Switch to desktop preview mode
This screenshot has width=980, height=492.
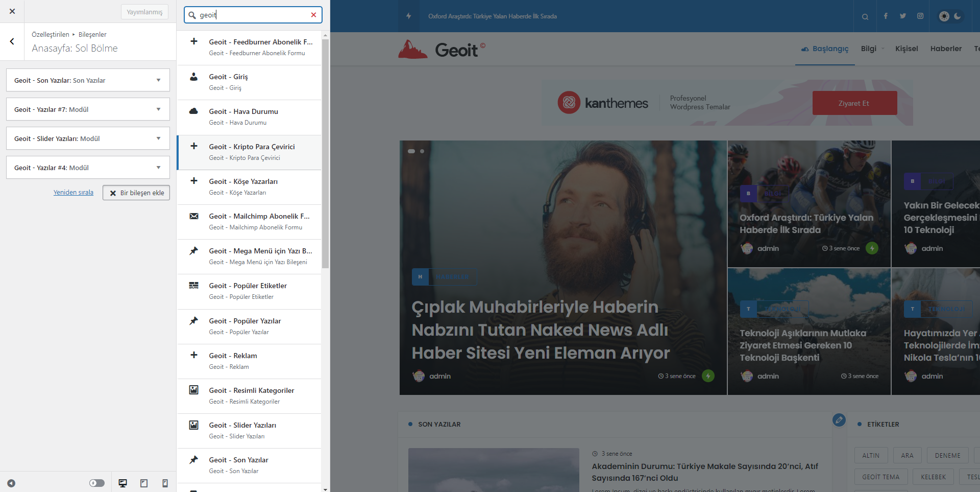(x=122, y=483)
